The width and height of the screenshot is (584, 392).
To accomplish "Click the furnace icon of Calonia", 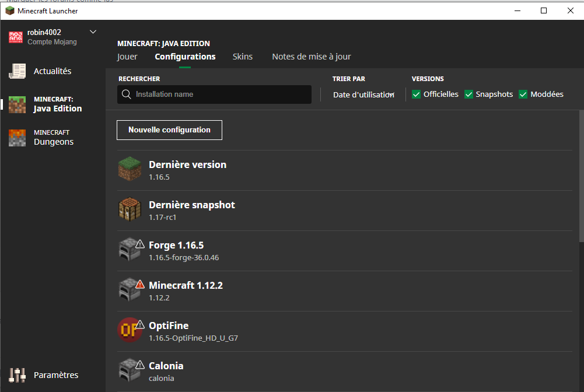I will [128, 370].
